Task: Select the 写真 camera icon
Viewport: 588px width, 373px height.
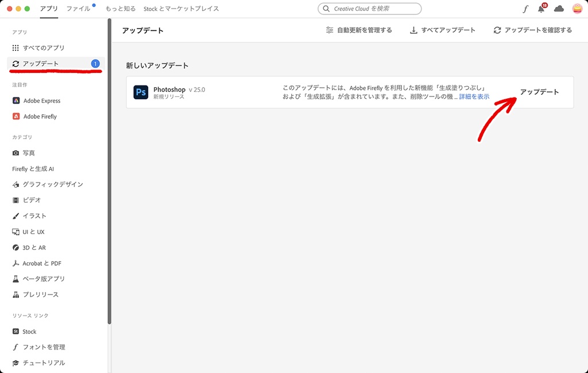Action: 16,153
